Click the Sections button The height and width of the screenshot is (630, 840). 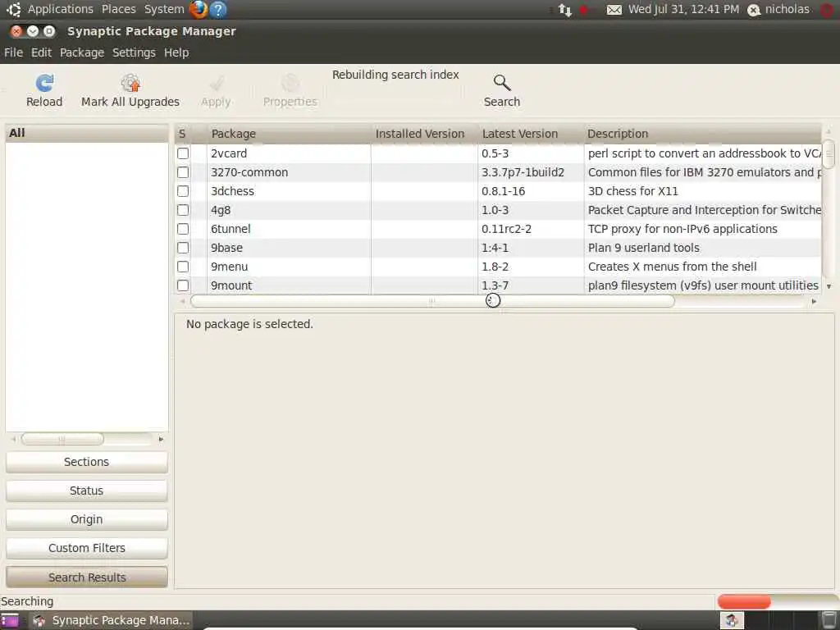tap(87, 462)
